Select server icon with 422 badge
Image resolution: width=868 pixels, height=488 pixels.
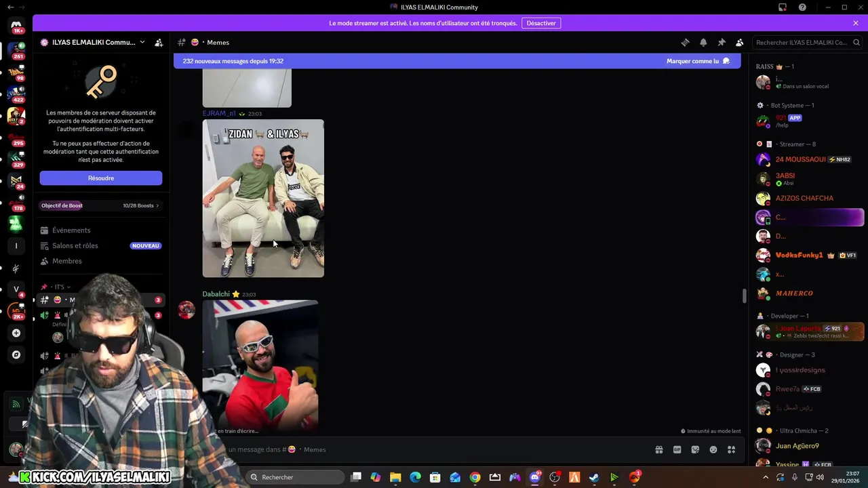pos(16,94)
